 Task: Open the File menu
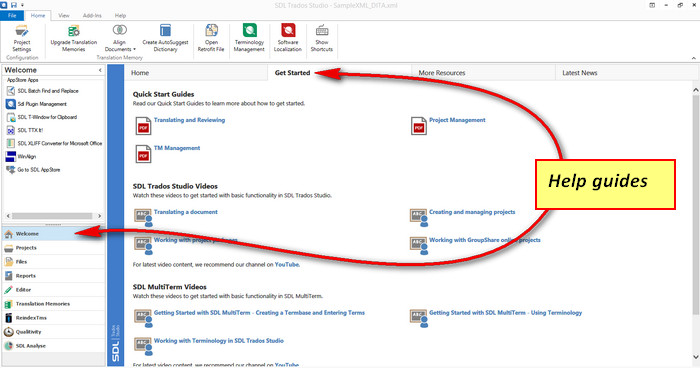(12, 15)
